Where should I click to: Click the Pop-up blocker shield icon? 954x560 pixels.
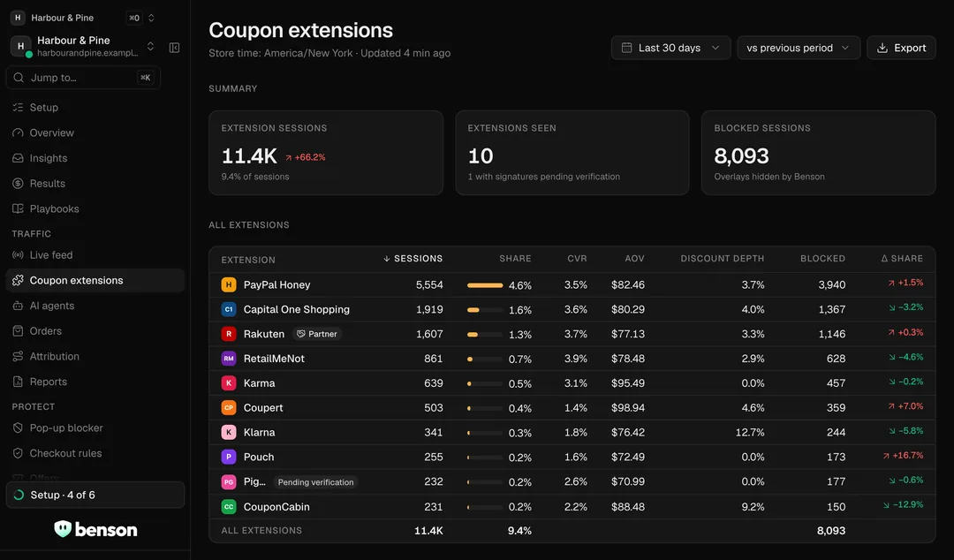tap(18, 428)
